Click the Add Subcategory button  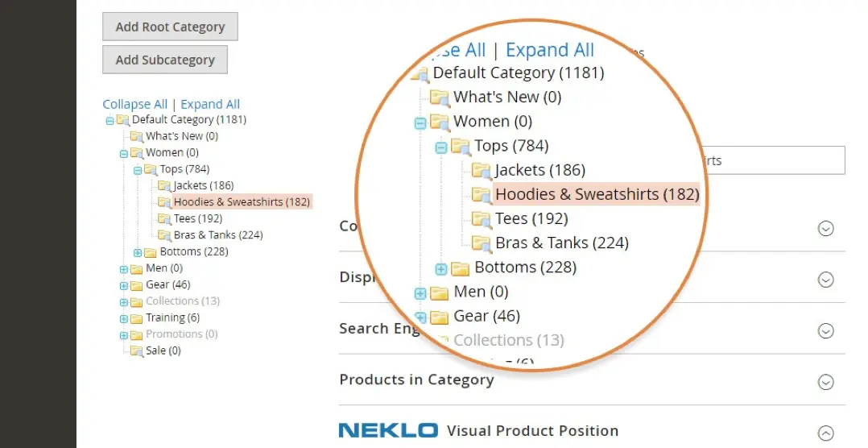click(x=165, y=60)
